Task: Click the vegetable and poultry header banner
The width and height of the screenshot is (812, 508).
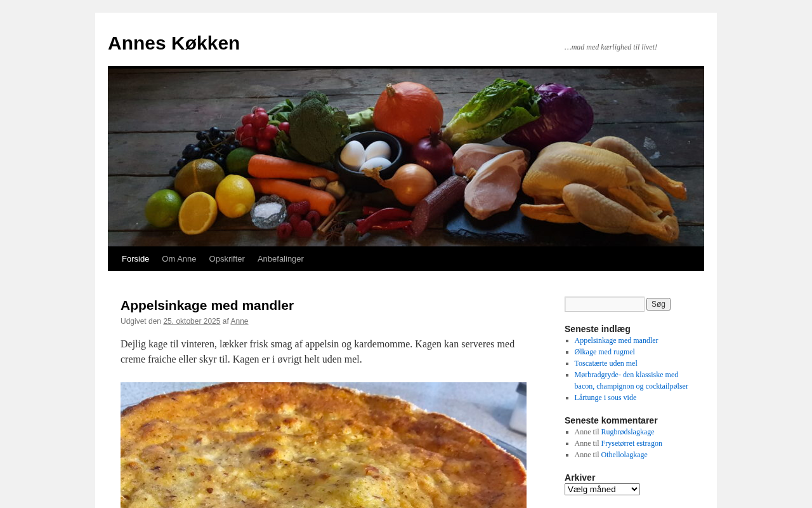Action: (x=406, y=157)
